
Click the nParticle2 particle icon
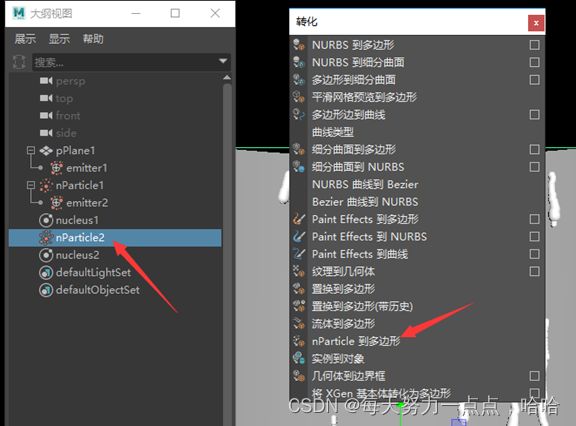click(x=46, y=238)
